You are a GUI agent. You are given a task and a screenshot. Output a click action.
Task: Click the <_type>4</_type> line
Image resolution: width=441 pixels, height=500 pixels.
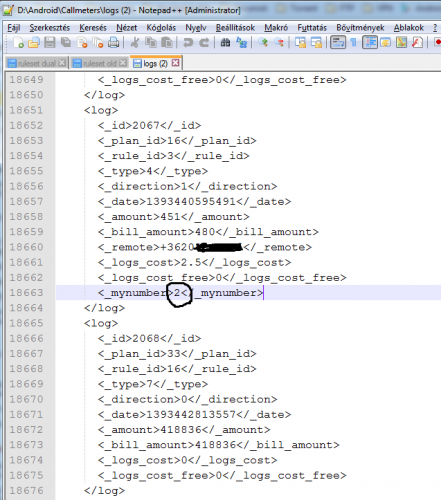(153, 171)
